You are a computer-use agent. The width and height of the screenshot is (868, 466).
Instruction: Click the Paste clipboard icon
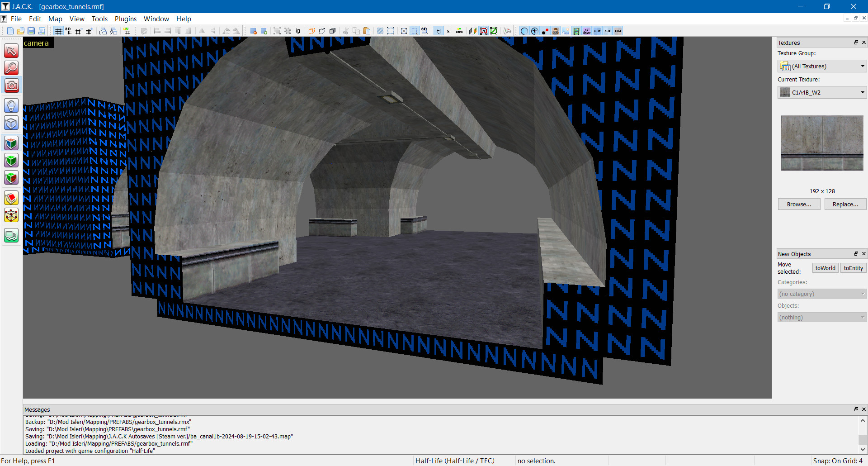(x=367, y=31)
